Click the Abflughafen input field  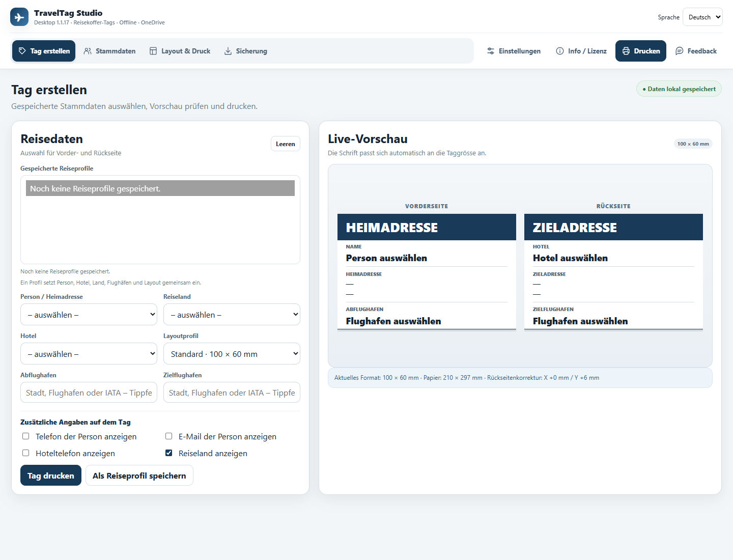tap(89, 393)
